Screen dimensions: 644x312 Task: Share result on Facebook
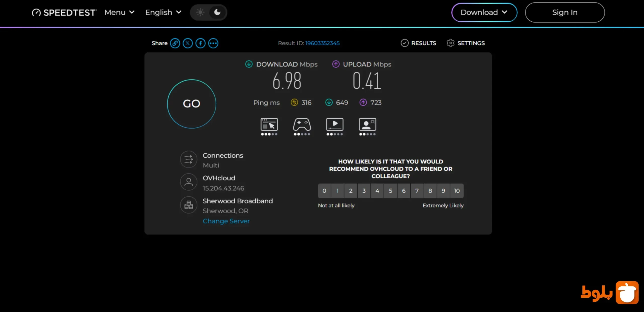point(200,43)
